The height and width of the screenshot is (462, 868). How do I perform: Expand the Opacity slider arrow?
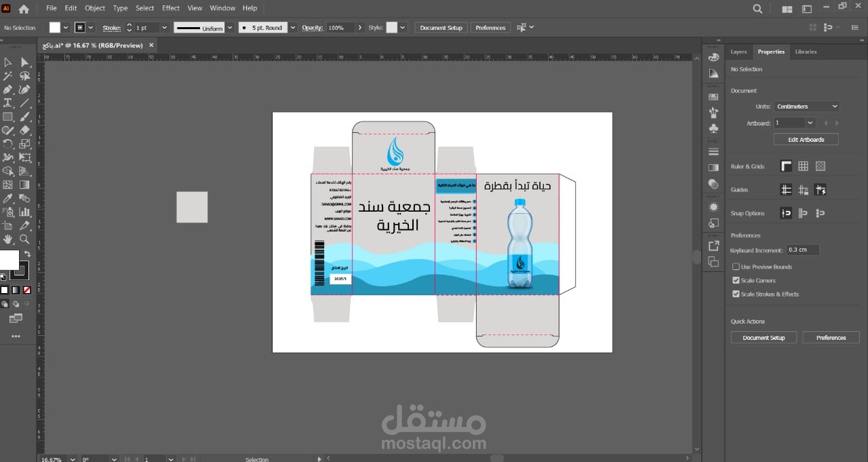coord(359,28)
